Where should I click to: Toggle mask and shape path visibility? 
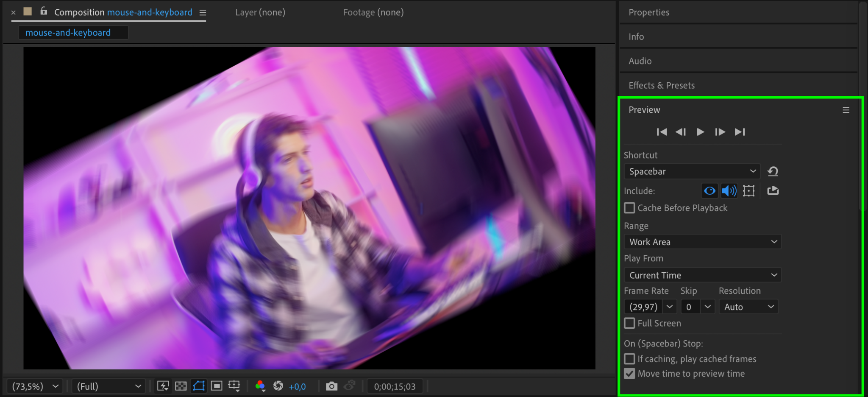(x=199, y=386)
